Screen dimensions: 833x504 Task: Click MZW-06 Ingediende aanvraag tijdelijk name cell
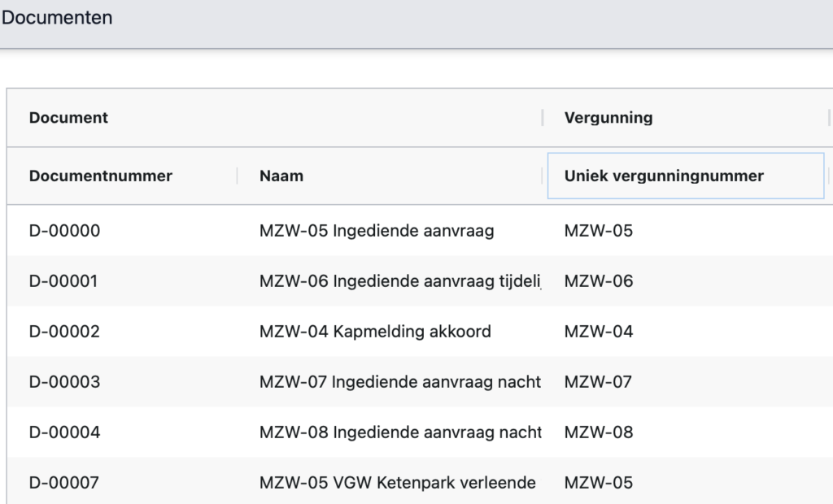pos(399,281)
